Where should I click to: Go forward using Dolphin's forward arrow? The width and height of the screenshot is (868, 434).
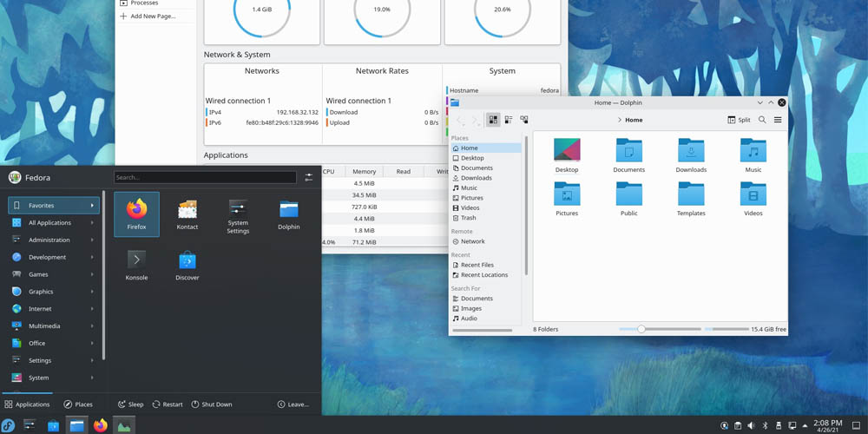(x=476, y=120)
